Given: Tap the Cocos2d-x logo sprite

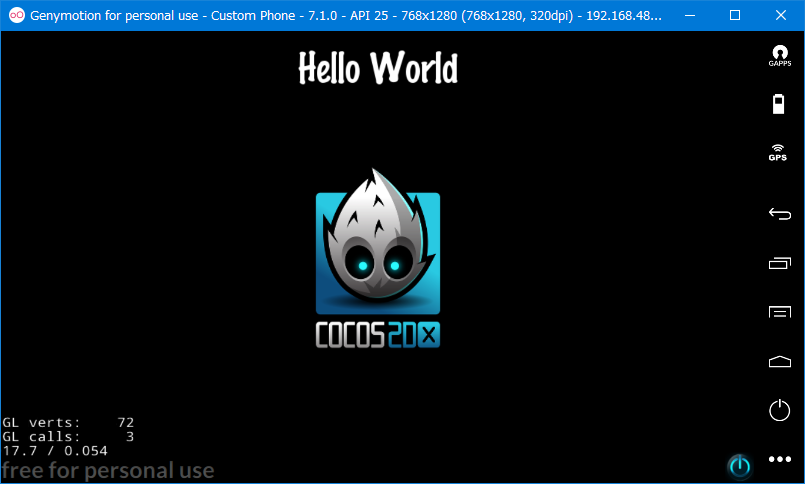Looking at the screenshot, I should (x=378, y=258).
